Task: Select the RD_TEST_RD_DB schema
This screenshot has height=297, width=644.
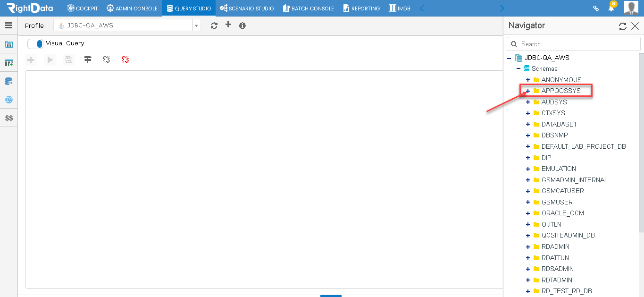Action: coord(567,291)
